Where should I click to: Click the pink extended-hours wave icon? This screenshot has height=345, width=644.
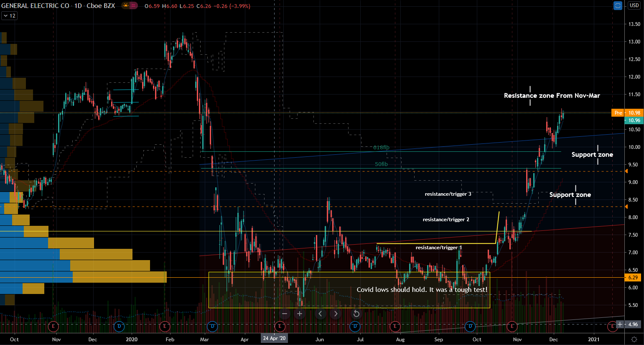[x=133, y=6]
